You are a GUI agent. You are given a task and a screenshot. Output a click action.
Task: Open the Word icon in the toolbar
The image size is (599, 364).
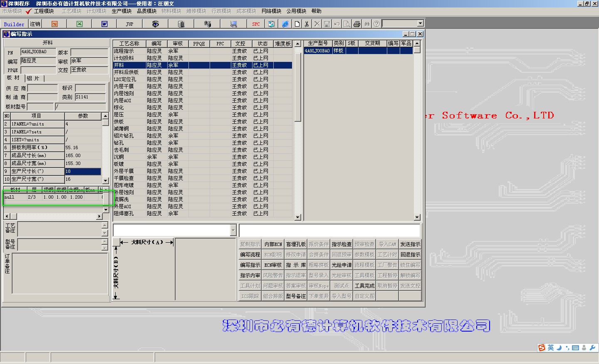point(104,24)
